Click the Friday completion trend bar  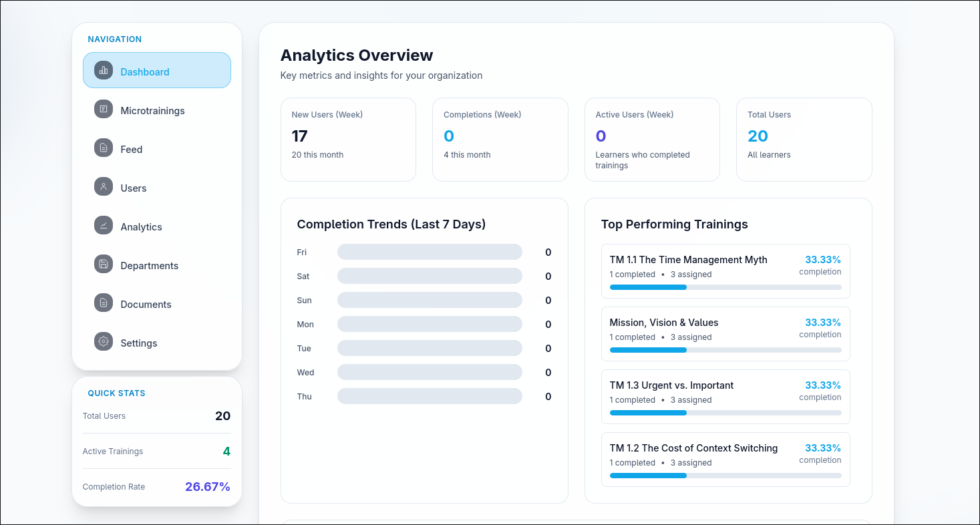click(430, 252)
